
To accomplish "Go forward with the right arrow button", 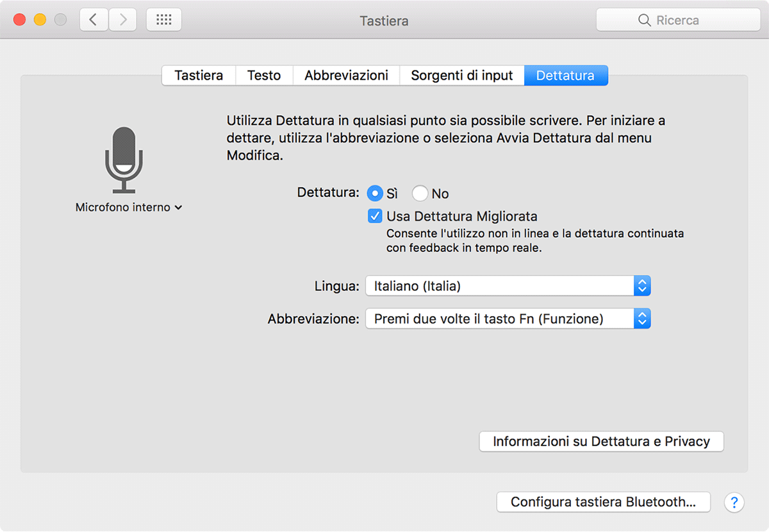I will click(x=122, y=20).
